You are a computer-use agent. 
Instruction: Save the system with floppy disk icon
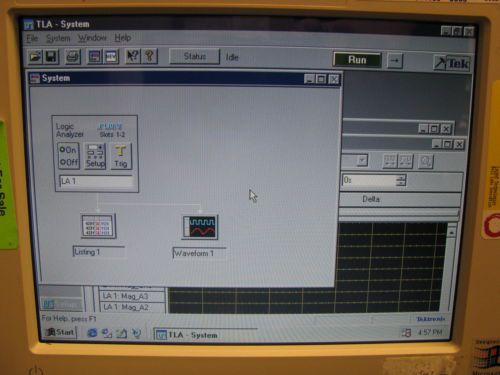point(51,56)
